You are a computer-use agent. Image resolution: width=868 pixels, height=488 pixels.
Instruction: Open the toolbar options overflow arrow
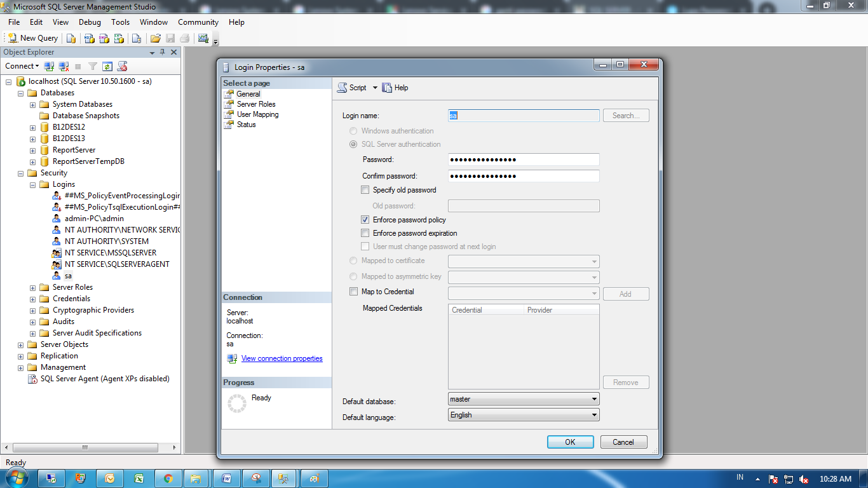(x=216, y=41)
